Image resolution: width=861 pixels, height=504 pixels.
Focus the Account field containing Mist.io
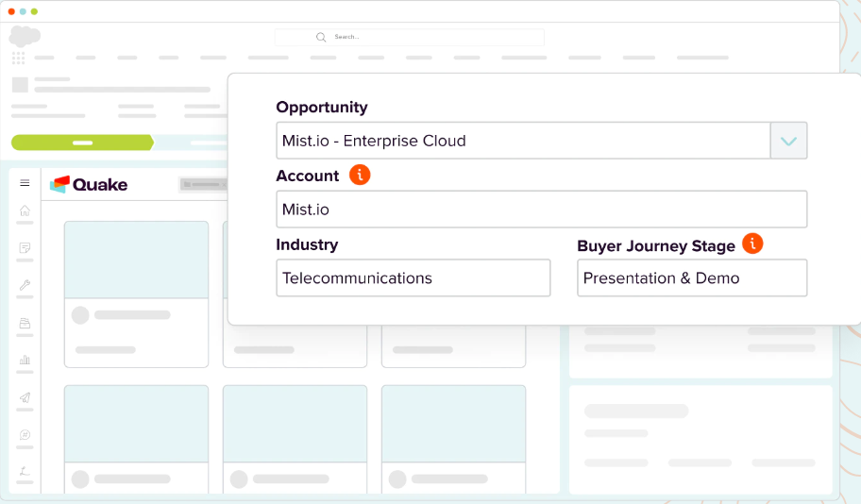click(541, 210)
